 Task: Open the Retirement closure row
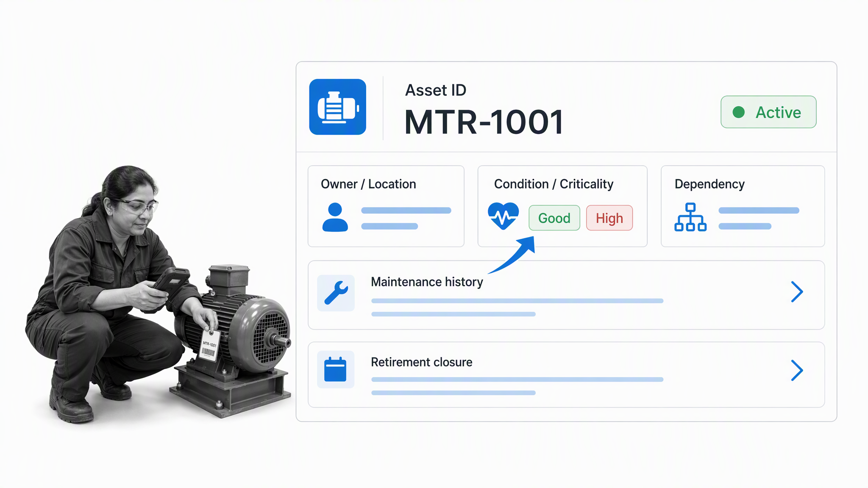pyautogui.click(x=566, y=375)
